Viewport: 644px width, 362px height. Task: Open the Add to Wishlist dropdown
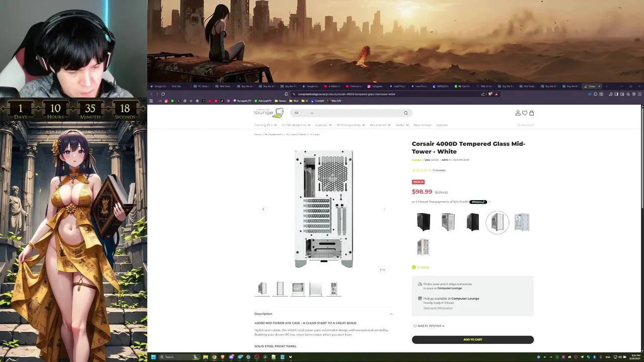point(429,326)
